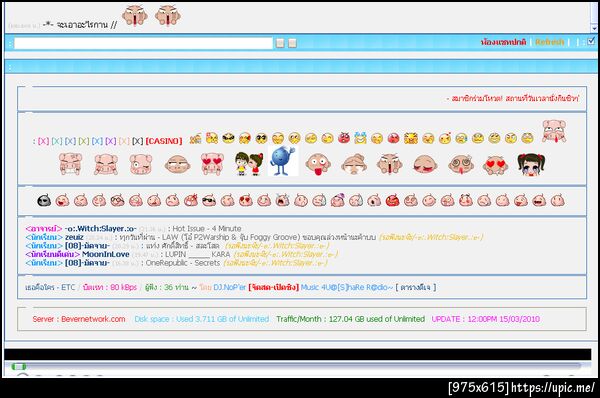Image resolution: width=600 pixels, height=398 pixels.
Task: Click 'Traffic/Month : 127.04 GB used of Unlimited'
Action: pyautogui.click(x=351, y=319)
